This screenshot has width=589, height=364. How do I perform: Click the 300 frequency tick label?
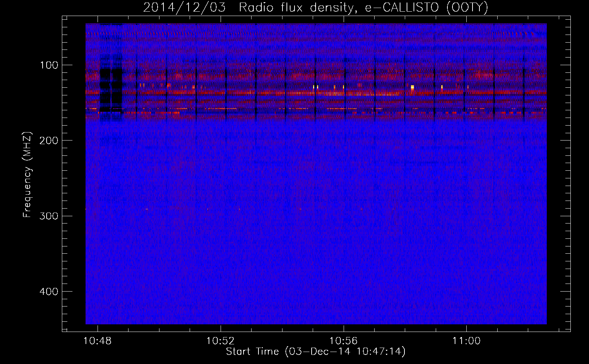tap(49, 216)
